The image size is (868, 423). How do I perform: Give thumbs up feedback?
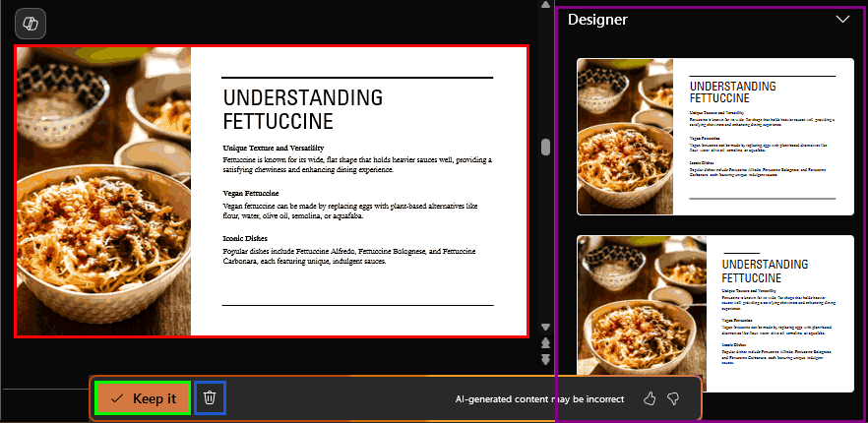pos(649,398)
